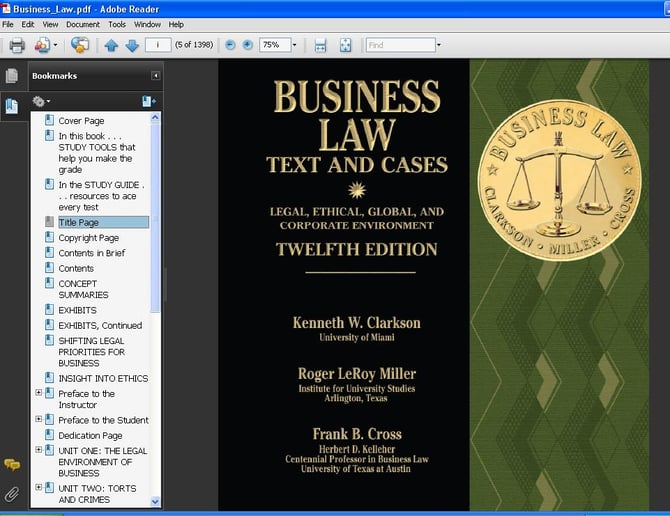Collapse the Bookmarks panel with the arrow button
The height and width of the screenshot is (516, 670).
pyautogui.click(x=156, y=76)
